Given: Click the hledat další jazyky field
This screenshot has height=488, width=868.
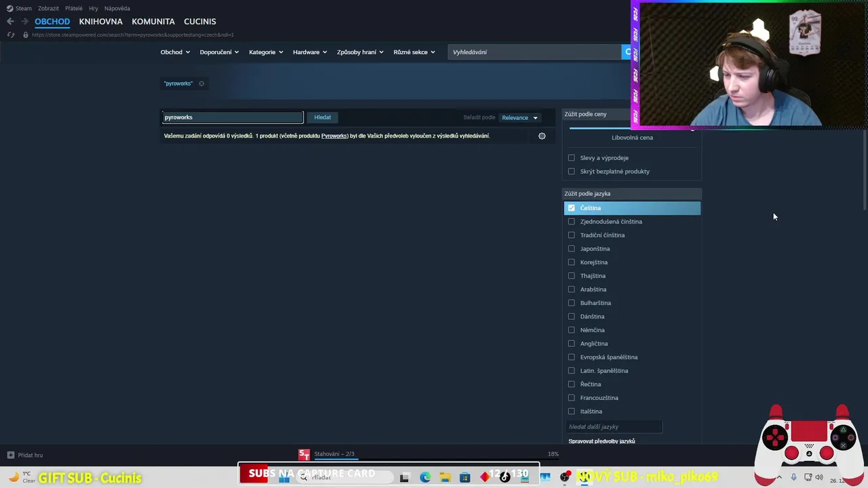Looking at the screenshot, I should [x=614, y=427].
